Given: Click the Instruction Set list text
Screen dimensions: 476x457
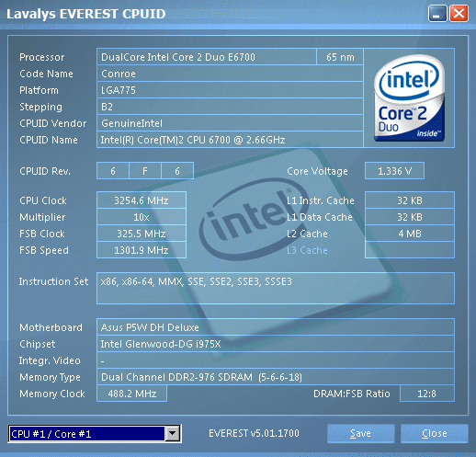Looking at the screenshot, I should [197, 281].
